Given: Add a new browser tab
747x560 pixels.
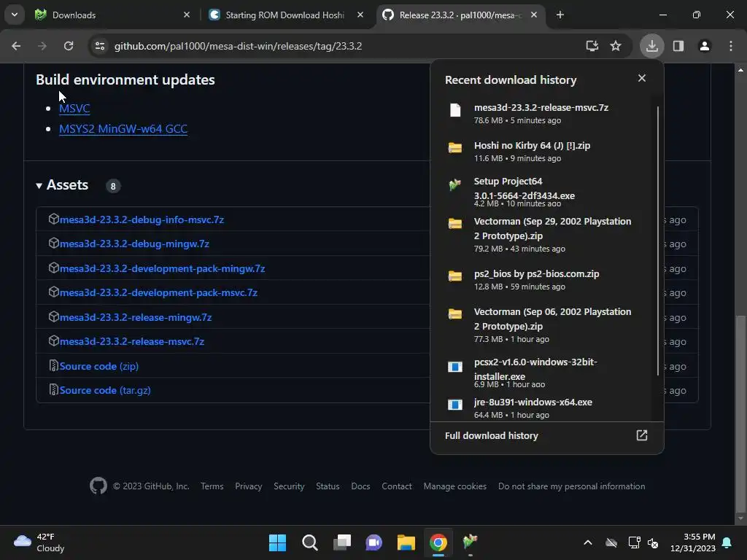Looking at the screenshot, I should pyautogui.click(x=560, y=15).
